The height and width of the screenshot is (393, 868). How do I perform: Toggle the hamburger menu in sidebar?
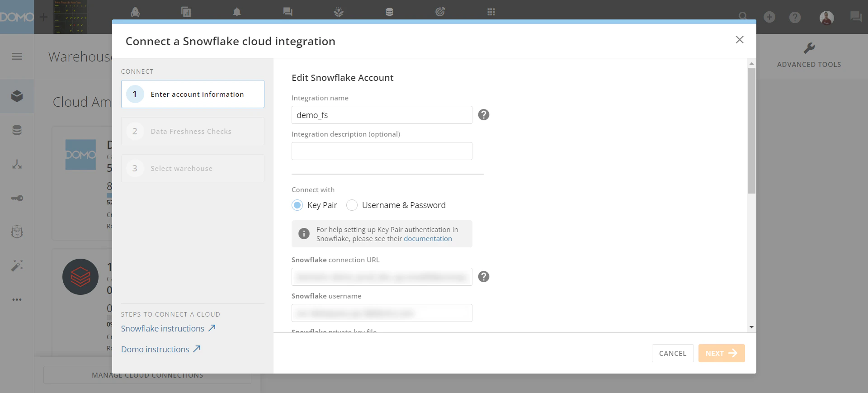tap(17, 57)
